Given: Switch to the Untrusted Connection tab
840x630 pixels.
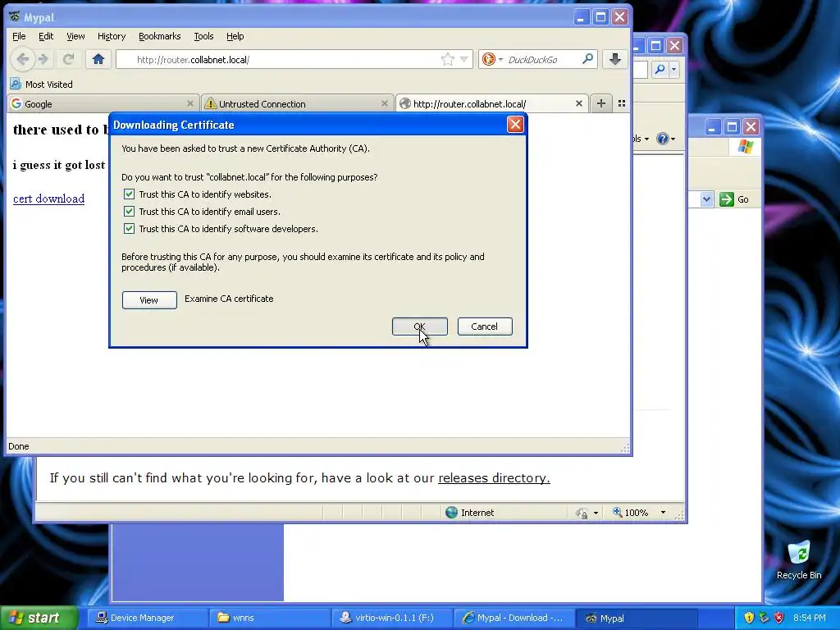Looking at the screenshot, I should (297, 103).
